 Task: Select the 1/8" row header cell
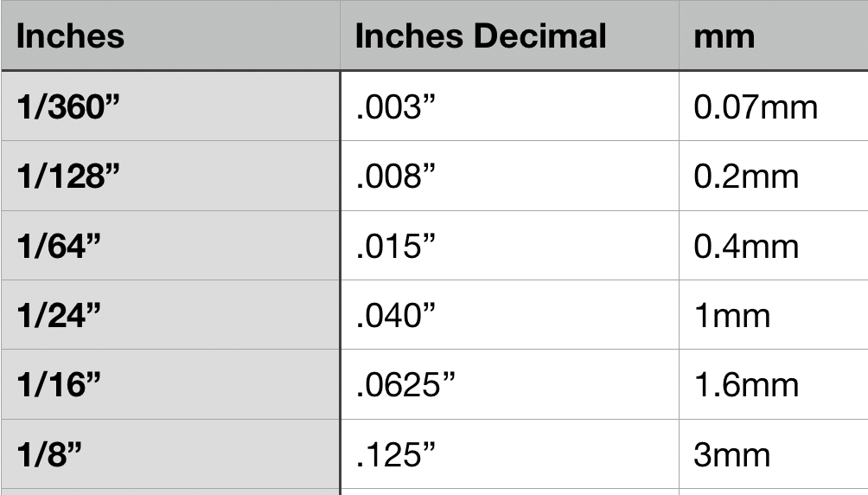50,454
